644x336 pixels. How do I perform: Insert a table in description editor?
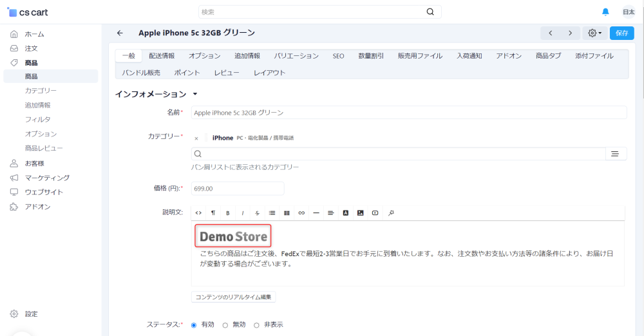[287, 213]
